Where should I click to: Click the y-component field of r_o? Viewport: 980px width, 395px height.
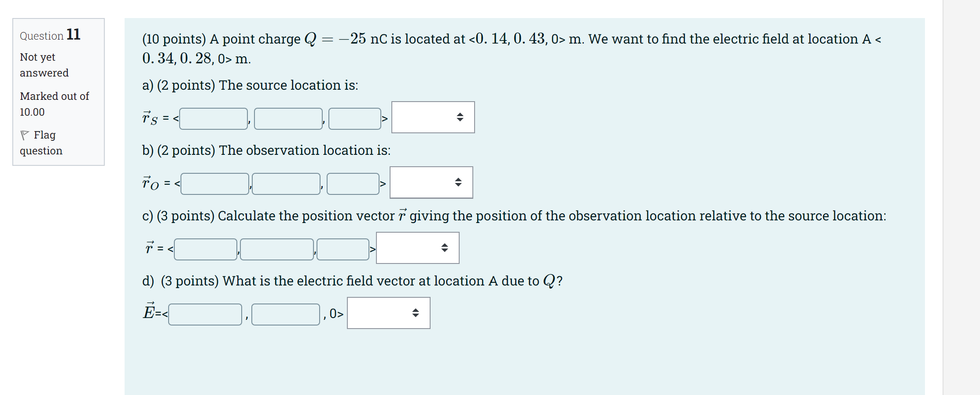click(x=286, y=183)
